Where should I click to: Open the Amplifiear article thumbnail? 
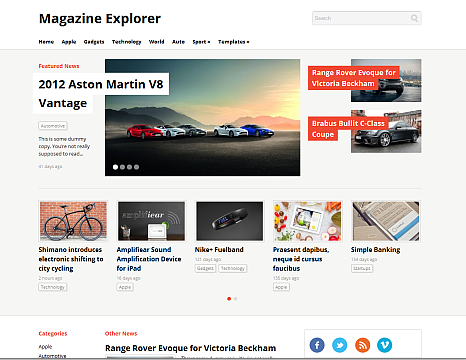pyautogui.click(x=151, y=221)
